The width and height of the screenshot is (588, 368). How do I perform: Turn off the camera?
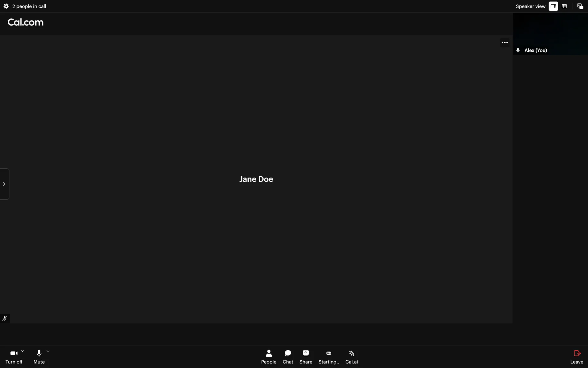click(14, 357)
